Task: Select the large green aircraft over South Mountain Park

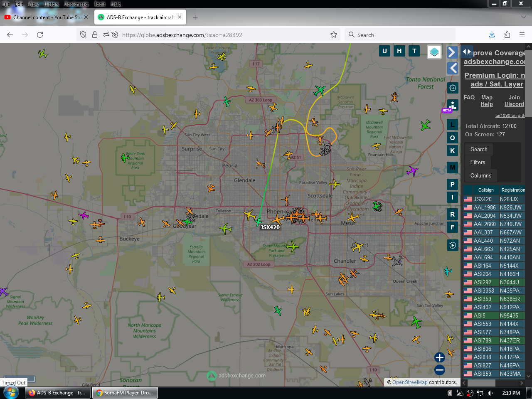Action: click(x=293, y=246)
